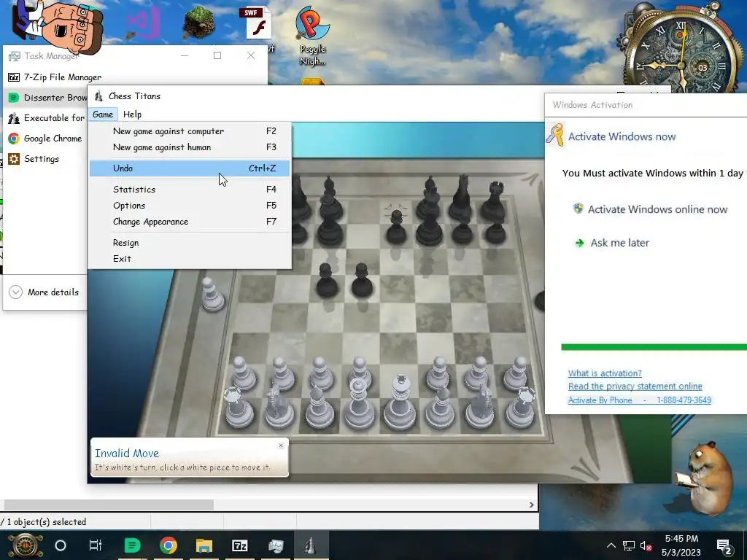Switch to Chess Titans on the taskbar
Viewport: 747px width, 560px height.
tap(311, 545)
